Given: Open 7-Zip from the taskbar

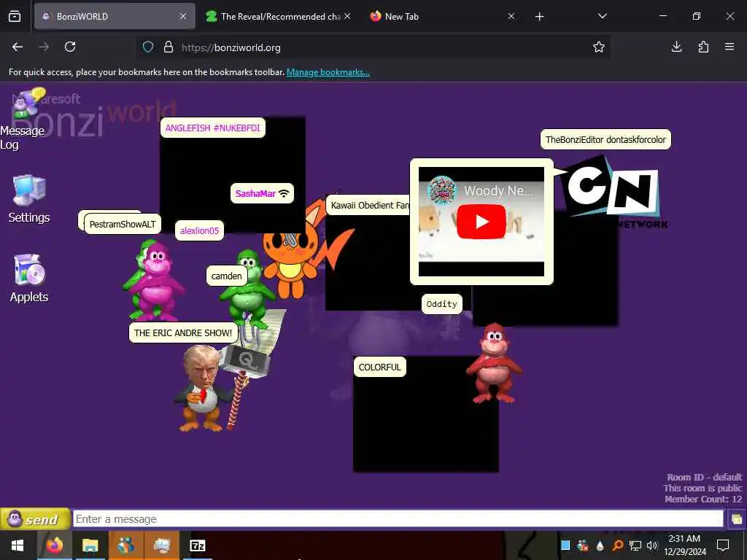Looking at the screenshot, I should 197,545.
